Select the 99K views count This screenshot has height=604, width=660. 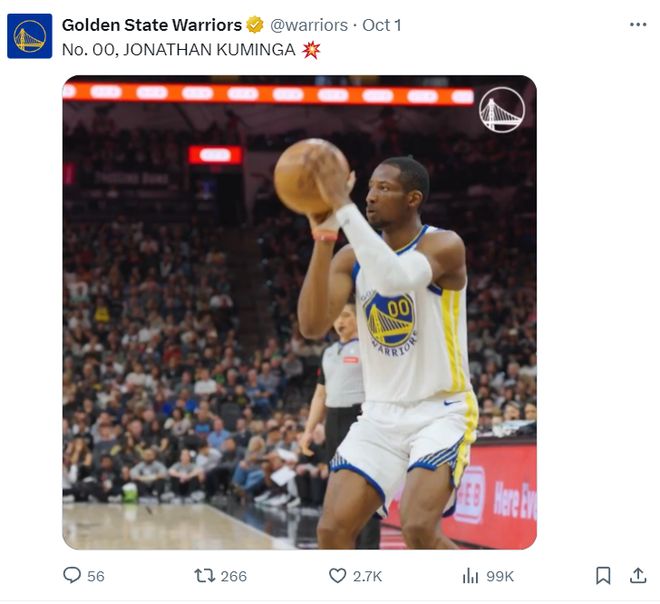pos(500,576)
